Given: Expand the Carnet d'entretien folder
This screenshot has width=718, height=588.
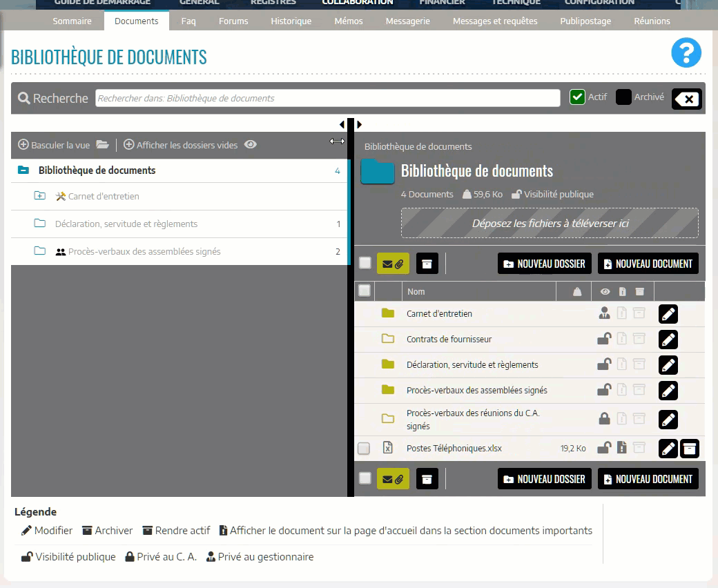Looking at the screenshot, I should point(39,195).
